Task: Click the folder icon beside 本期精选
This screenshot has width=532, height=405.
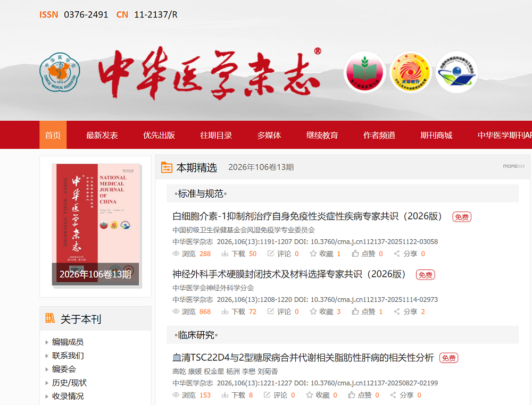Action: click(x=167, y=167)
